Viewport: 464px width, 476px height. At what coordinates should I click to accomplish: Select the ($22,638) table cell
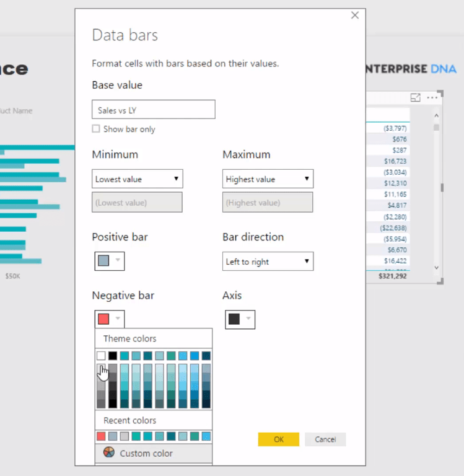pyautogui.click(x=393, y=228)
